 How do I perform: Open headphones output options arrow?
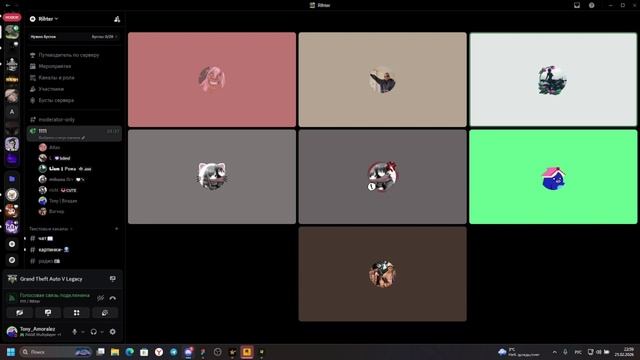click(102, 332)
